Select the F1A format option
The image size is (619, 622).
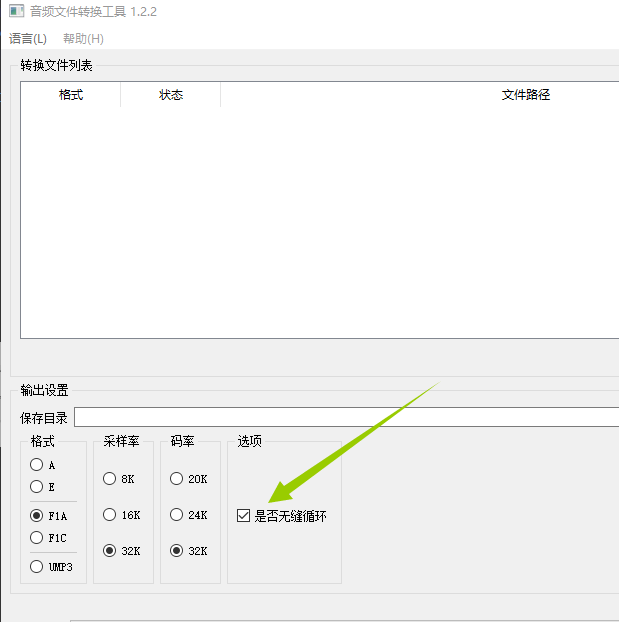(x=37, y=515)
